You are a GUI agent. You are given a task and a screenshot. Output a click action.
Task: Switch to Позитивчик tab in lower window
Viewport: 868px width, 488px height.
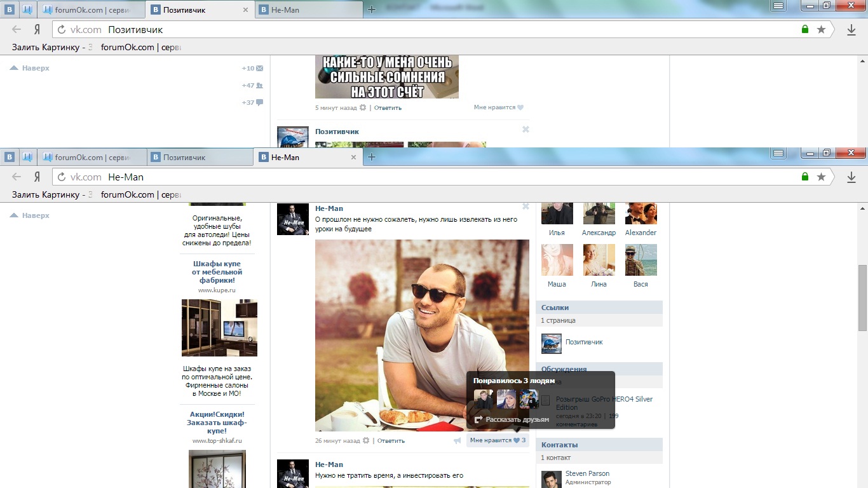(x=200, y=157)
